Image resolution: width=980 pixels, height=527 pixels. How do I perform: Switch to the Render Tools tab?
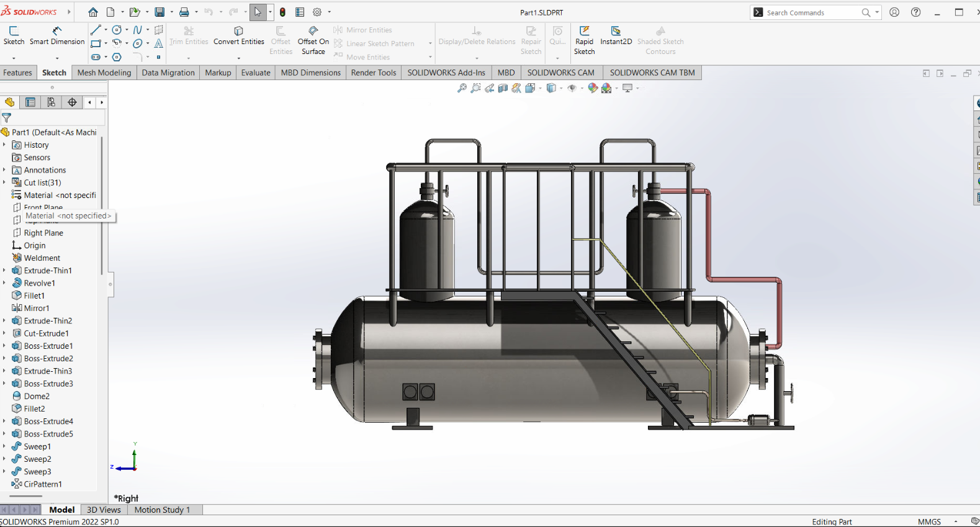click(374, 73)
